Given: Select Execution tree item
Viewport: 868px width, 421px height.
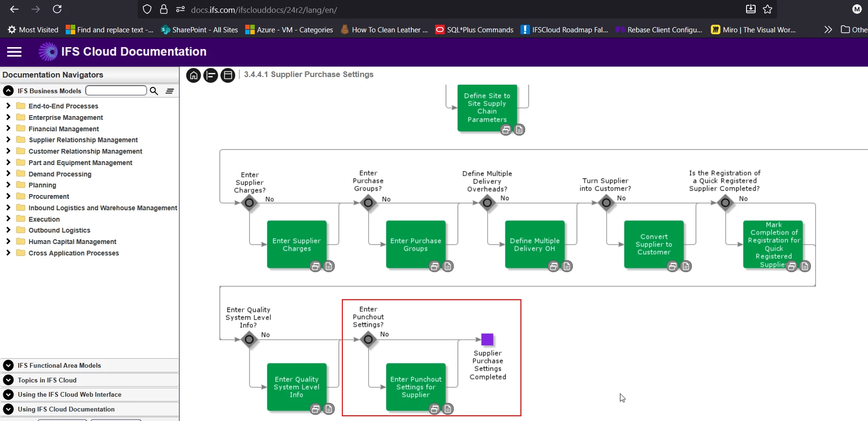Looking at the screenshot, I should click(44, 219).
